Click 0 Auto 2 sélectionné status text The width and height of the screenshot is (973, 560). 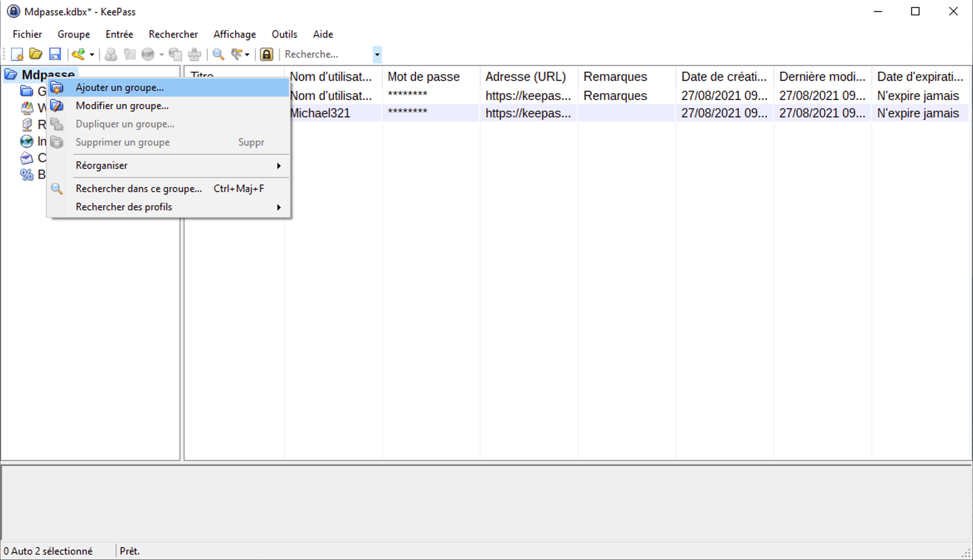(x=48, y=551)
